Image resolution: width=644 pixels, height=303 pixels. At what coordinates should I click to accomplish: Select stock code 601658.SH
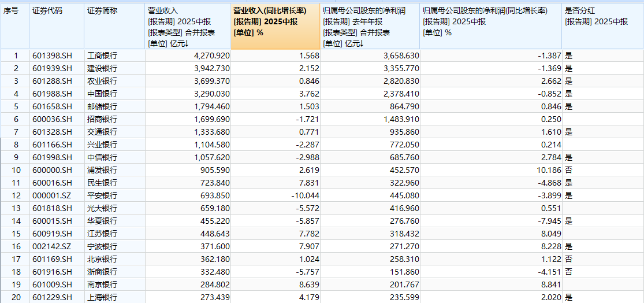[52, 106]
